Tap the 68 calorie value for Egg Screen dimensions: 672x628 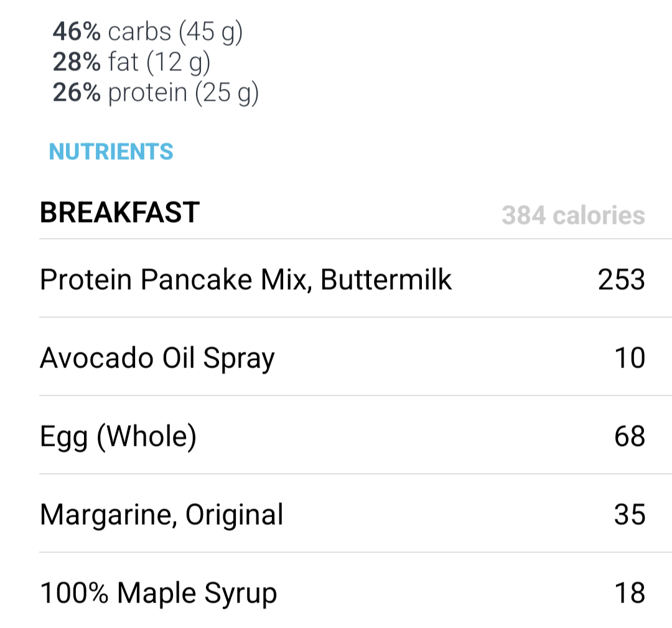630,436
